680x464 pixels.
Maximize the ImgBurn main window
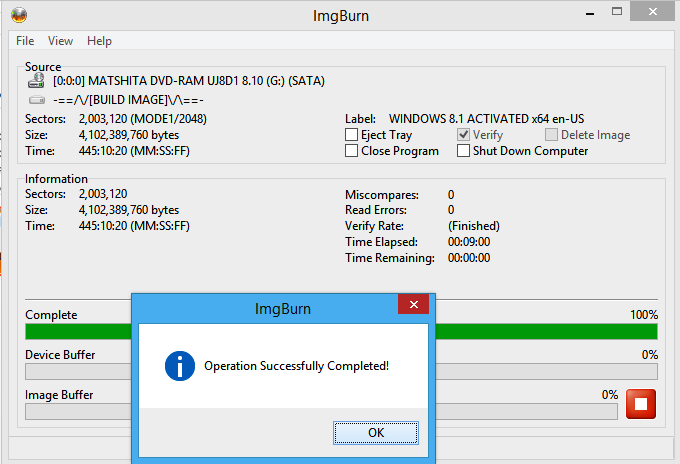[617, 12]
